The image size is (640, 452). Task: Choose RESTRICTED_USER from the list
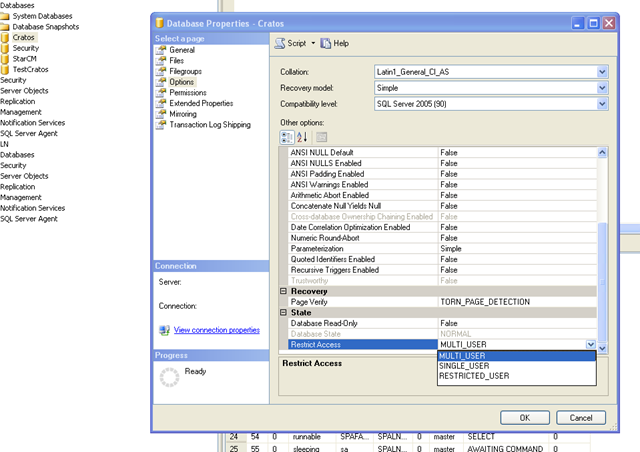(x=516, y=376)
